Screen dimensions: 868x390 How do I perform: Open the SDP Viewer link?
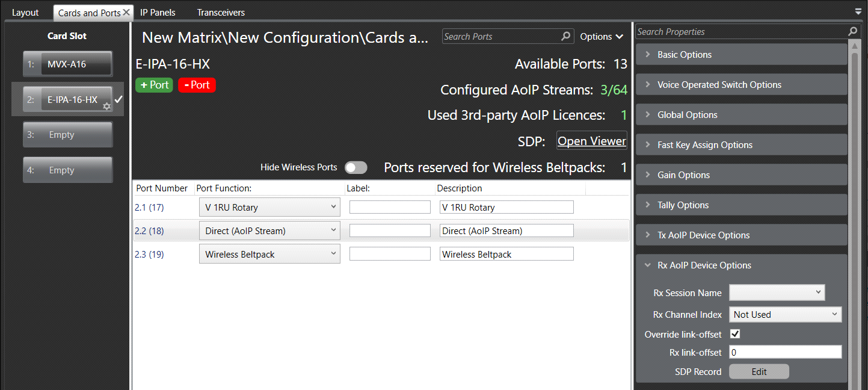(x=591, y=141)
